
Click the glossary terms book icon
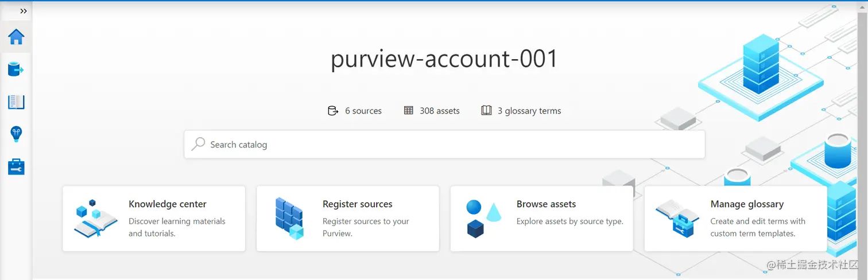[x=486, y=110]
